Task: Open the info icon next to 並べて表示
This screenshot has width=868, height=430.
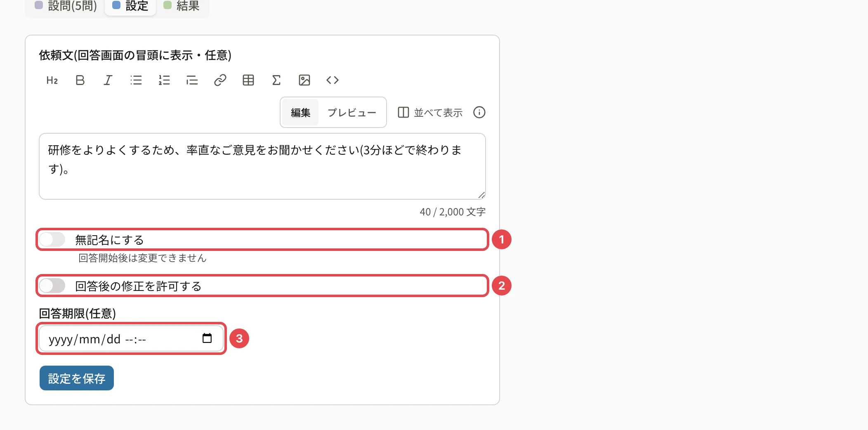Action: coord(479,112)
